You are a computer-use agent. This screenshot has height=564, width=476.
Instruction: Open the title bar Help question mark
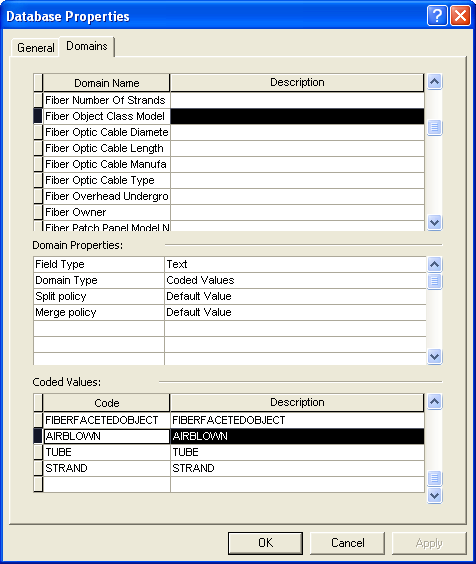click(x=437, y=16)
